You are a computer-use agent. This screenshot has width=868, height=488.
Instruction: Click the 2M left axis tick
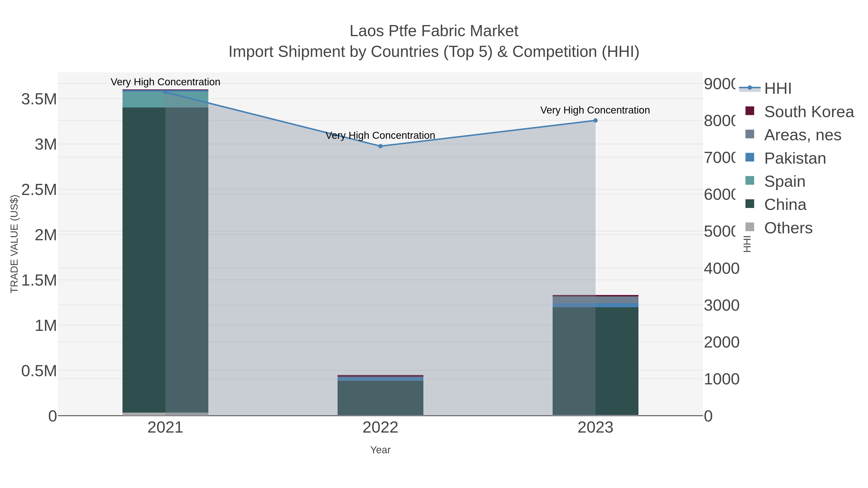click(x=46, y=235)
